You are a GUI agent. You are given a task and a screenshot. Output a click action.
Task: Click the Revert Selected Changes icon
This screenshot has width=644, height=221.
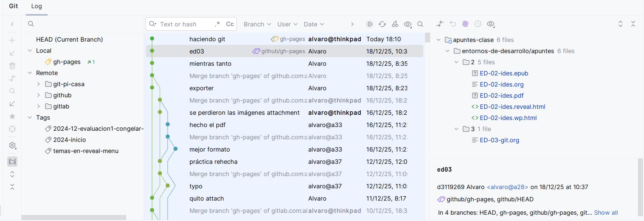453,24
